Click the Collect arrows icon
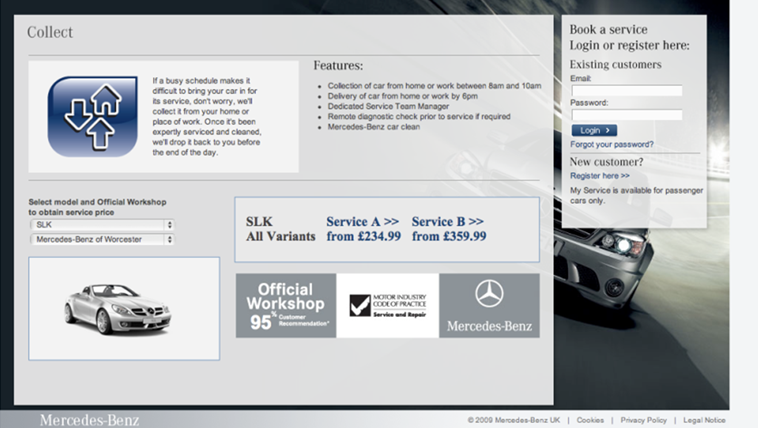The height and width of the screenshot is (428, 758). (x=93, y=115)
